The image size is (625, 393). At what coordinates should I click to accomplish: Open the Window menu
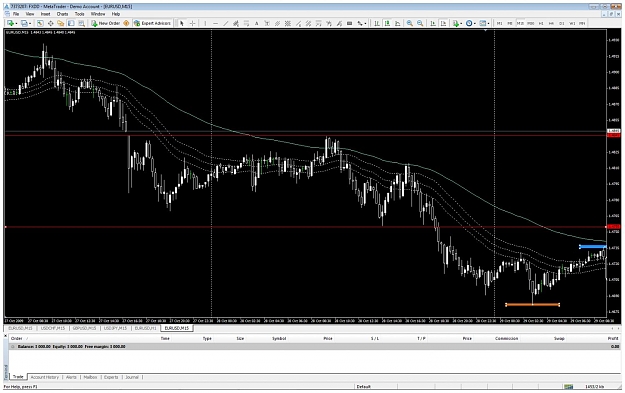[x=98, y=14]
